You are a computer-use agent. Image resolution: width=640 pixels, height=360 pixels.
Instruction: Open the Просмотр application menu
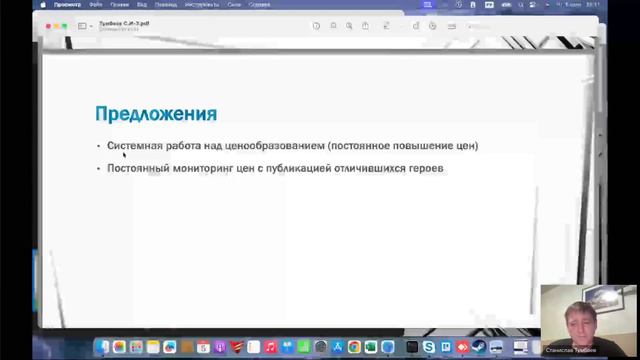pos(67,5)
